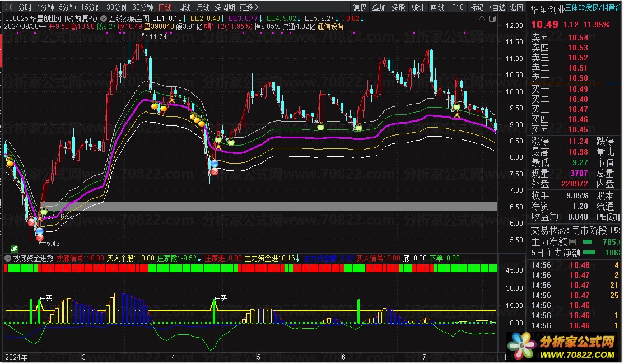This screenshot has height=364, width=624.
Task: Toggle the side panel icon in chart header
Action: pos(492,18)
